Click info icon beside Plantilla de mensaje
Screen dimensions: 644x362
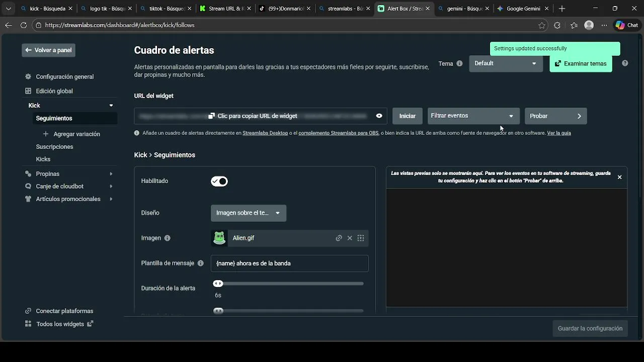[201, 263]
